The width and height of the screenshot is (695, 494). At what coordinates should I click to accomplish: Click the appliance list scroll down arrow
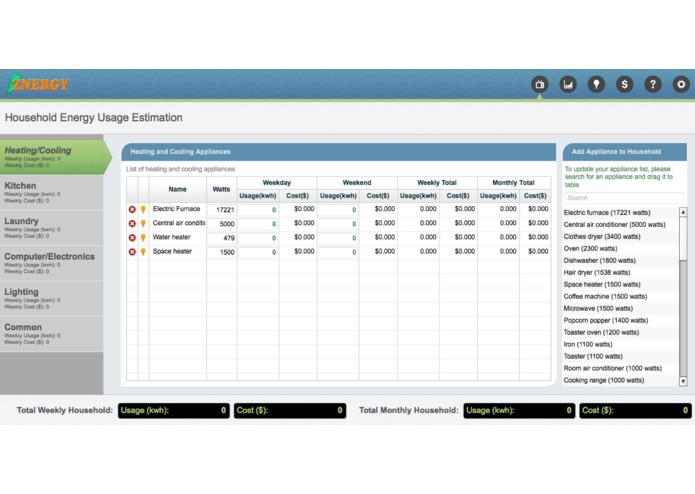683,381
